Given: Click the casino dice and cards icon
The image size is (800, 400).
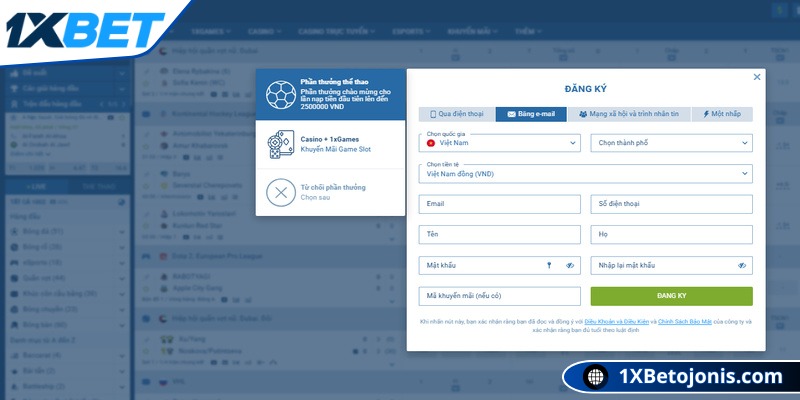Looking at the screenshot, I should (x=281, y=144).
